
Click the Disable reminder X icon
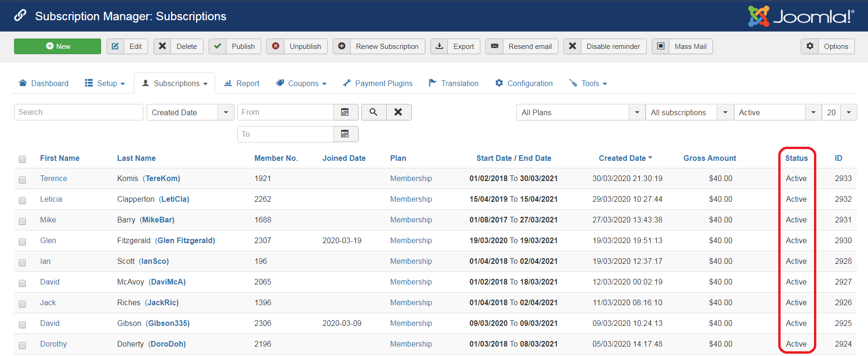click(572, 46)
